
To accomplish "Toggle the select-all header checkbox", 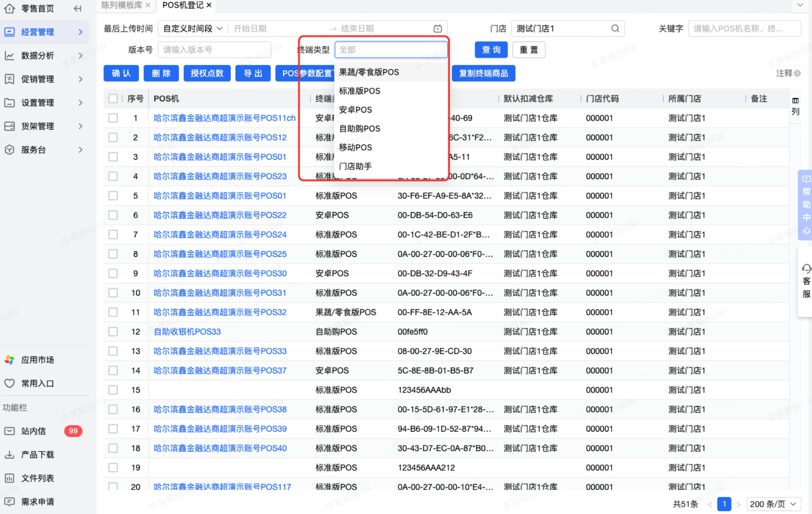I will pos(113,99).
